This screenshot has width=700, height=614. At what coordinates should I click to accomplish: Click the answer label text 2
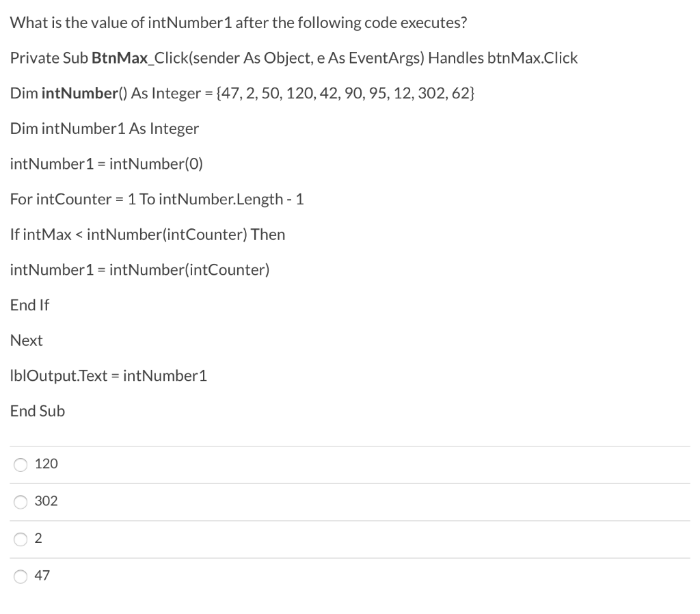pyautogui.click(x=38, y=538)
